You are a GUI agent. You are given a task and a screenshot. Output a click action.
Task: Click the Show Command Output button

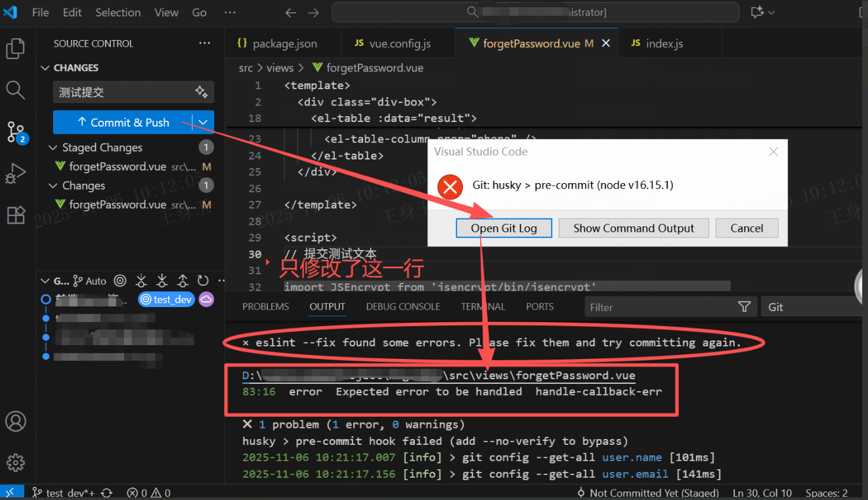(x=634, y=228)
